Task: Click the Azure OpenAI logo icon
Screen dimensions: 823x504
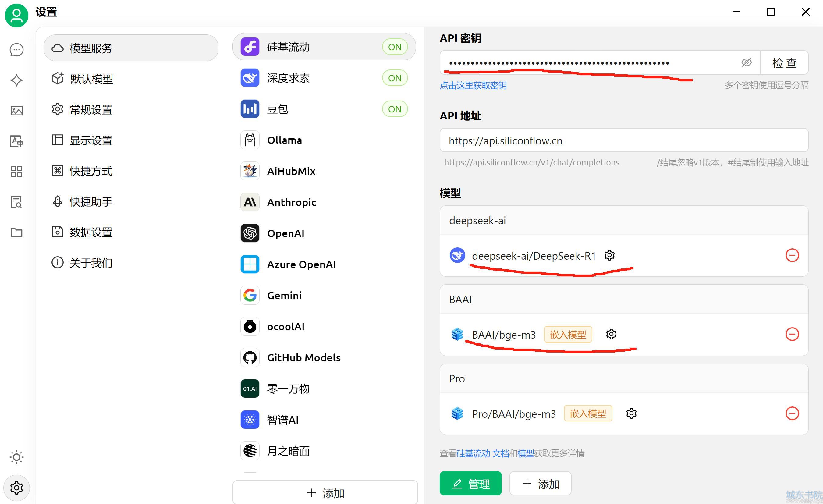Action: tap(250, 264)
